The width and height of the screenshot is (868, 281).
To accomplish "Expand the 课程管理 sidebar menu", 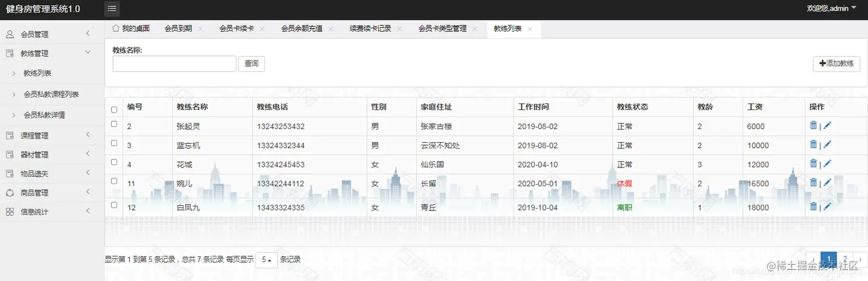I will point(88,135).
